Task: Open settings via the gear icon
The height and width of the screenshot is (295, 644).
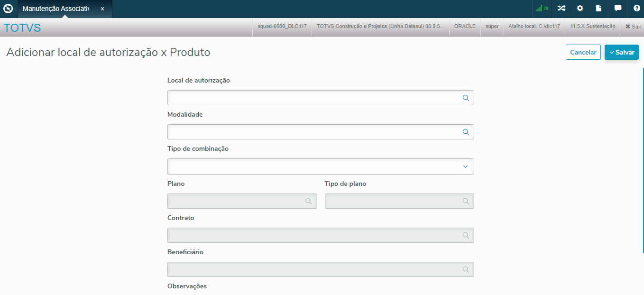Action: pos(580,9)
